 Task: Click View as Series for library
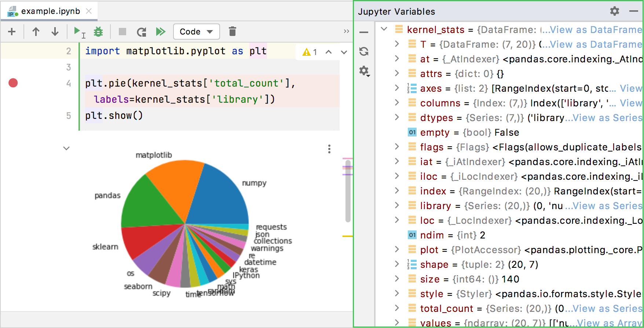click(x=607, y=206)
